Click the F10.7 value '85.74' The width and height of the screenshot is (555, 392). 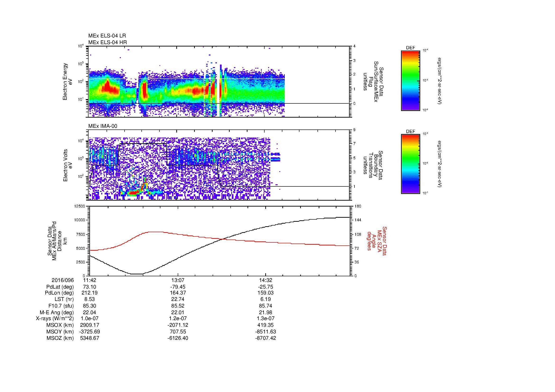click(x=266, y=306)
